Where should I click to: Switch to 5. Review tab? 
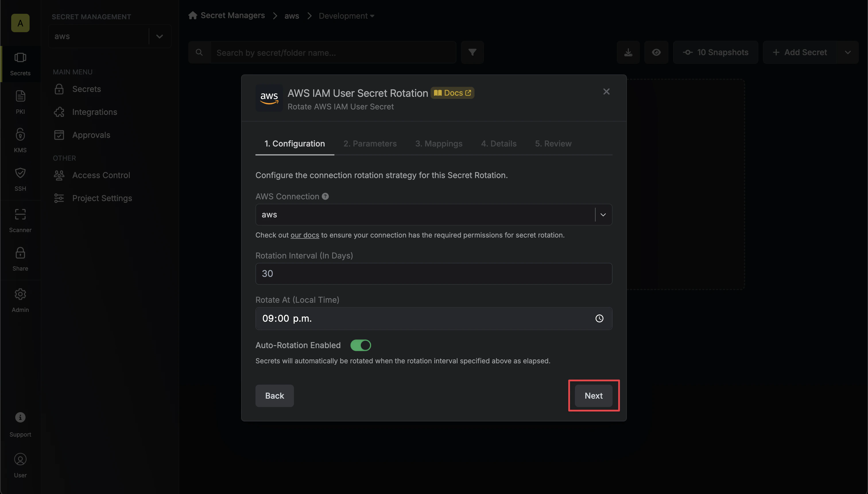click(x=553, y=144)
